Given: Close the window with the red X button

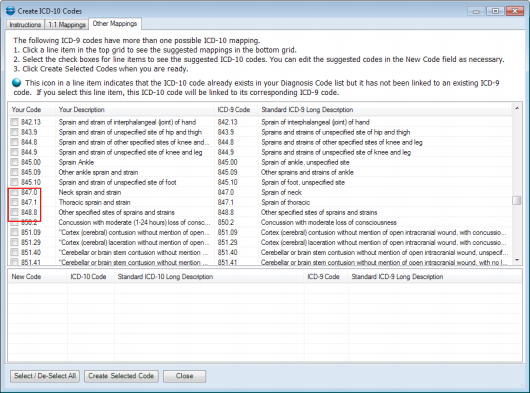Looking at the screenshot, I should [515, 11].
